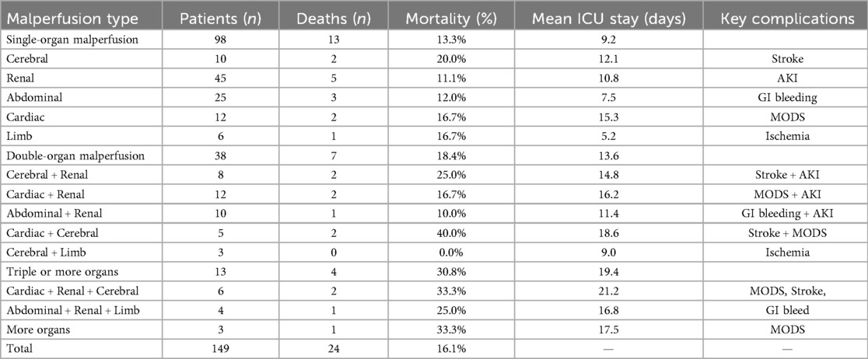Click the GI bleeding + AKI cell
The width and height of the screenshot is (868, 359).
[784, 214]
